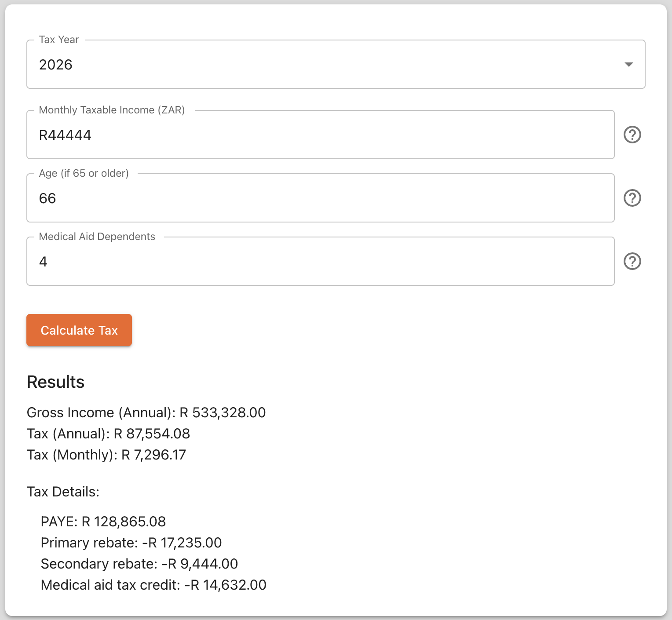Select Medical aid tax credit line
This screenshot has width=672, height=620.
click(x=153, y=585)
